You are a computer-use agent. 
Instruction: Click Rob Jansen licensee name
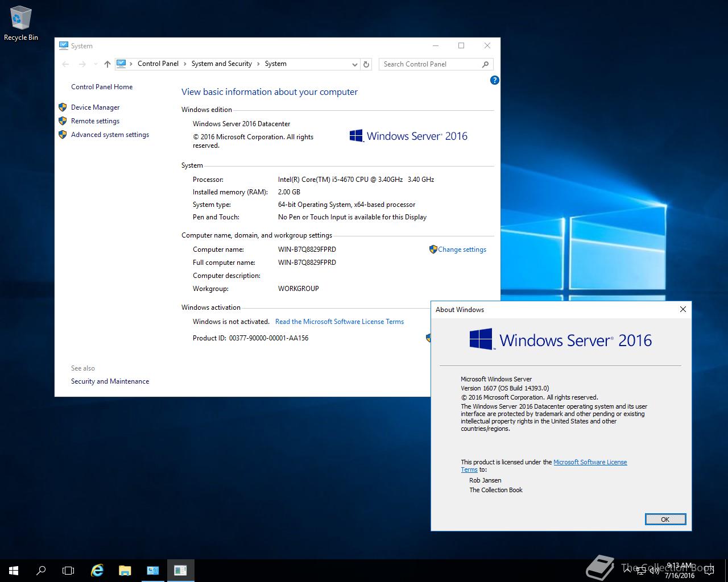tap(485, 480)
